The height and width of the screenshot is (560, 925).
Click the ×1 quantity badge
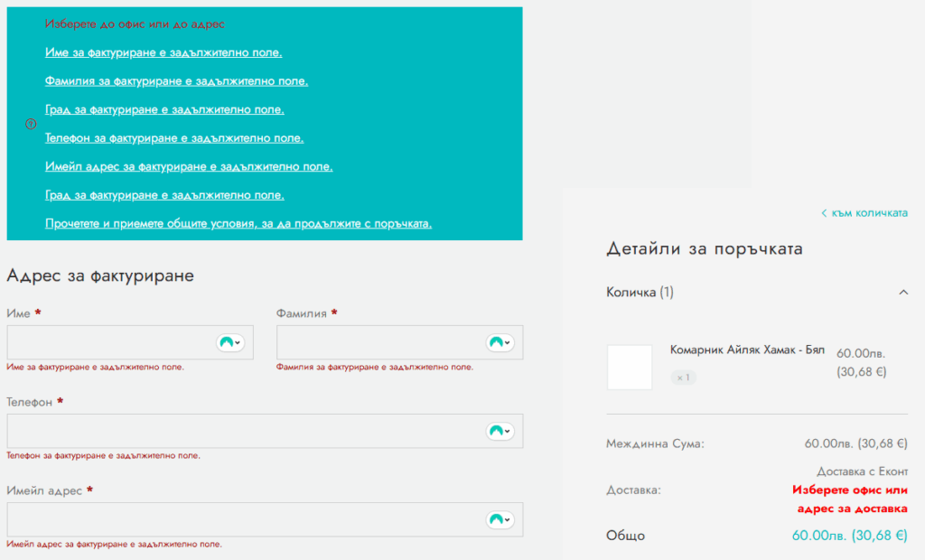tap(683, 378)
